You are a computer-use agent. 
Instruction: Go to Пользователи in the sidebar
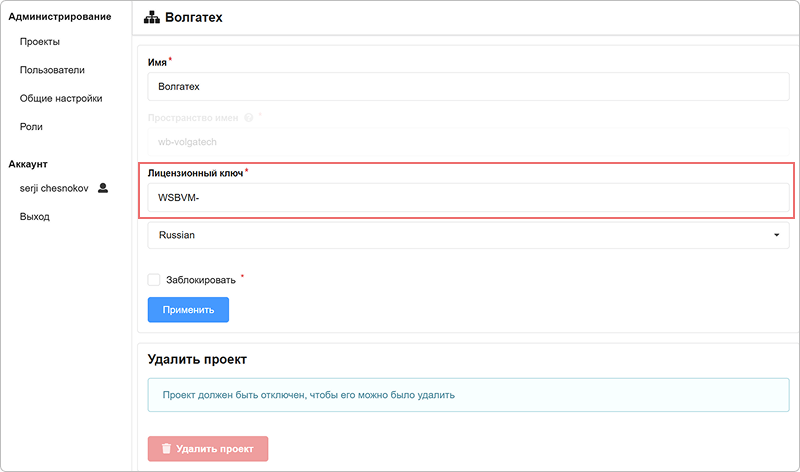tap(52, 70)
